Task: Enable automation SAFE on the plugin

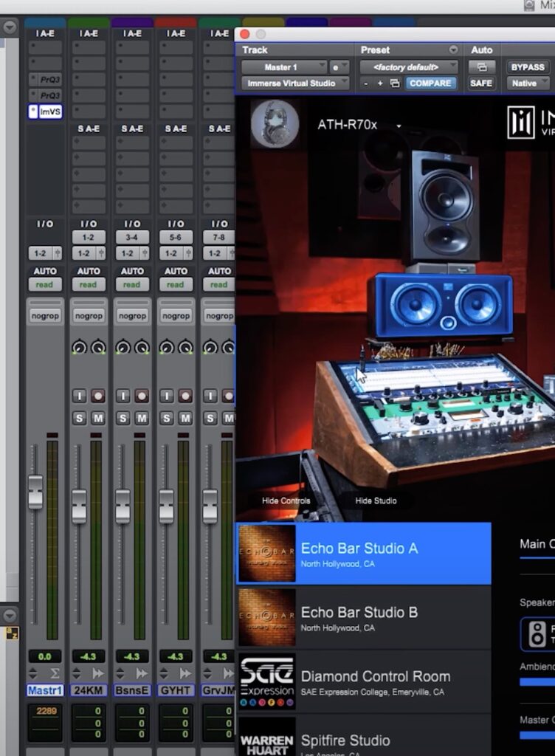Action: [x=481, y=83]
